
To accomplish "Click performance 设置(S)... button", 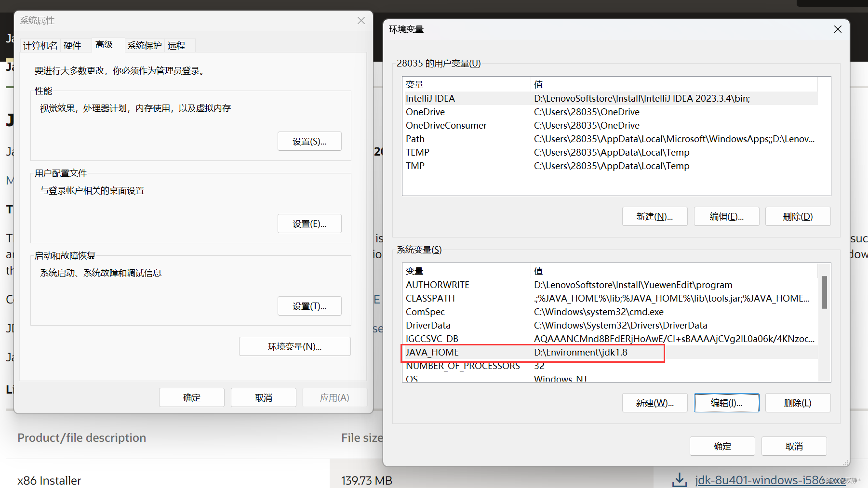I will pyautogui.click(x=309, y=141).
